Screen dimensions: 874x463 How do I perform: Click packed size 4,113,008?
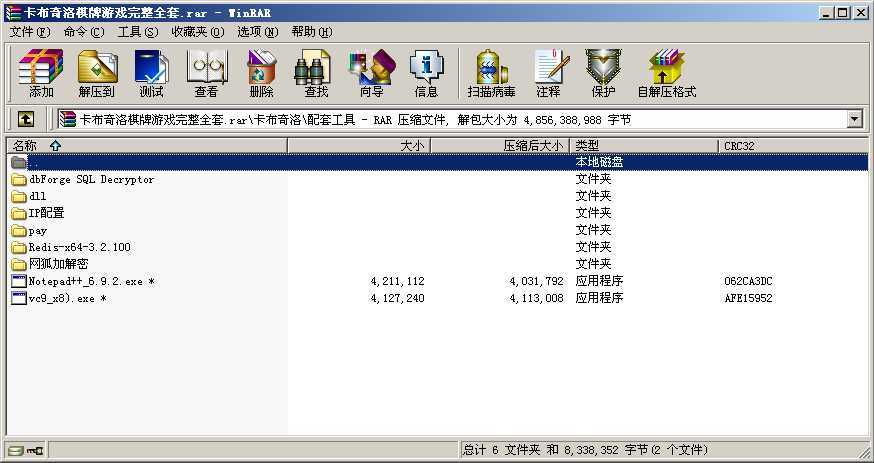point(536,298)
